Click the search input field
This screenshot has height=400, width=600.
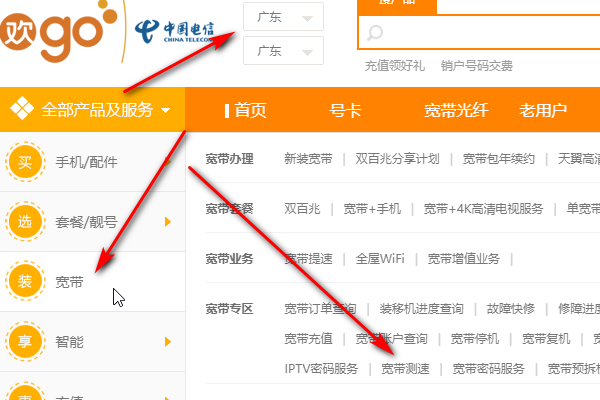point(479,33)
